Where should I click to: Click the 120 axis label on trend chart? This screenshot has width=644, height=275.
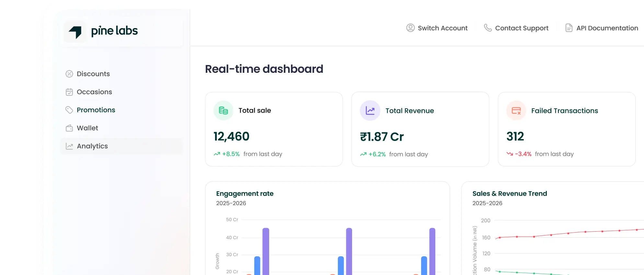pos(486,253)
